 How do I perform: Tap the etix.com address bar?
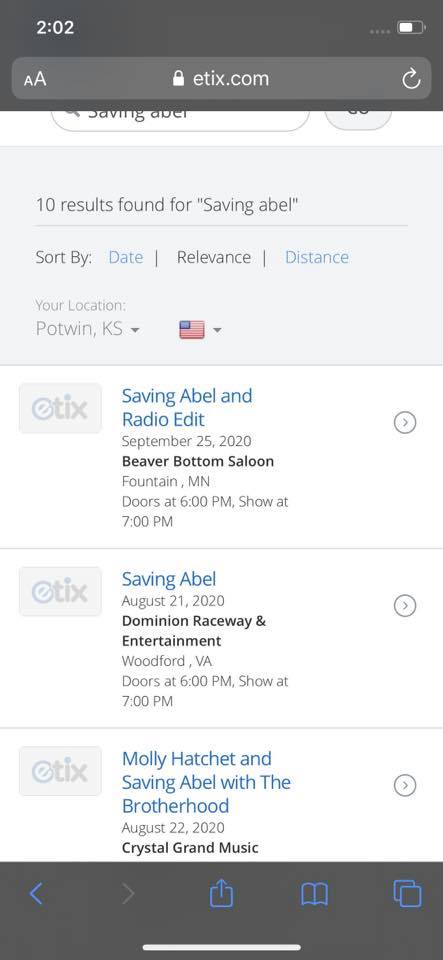222,78
